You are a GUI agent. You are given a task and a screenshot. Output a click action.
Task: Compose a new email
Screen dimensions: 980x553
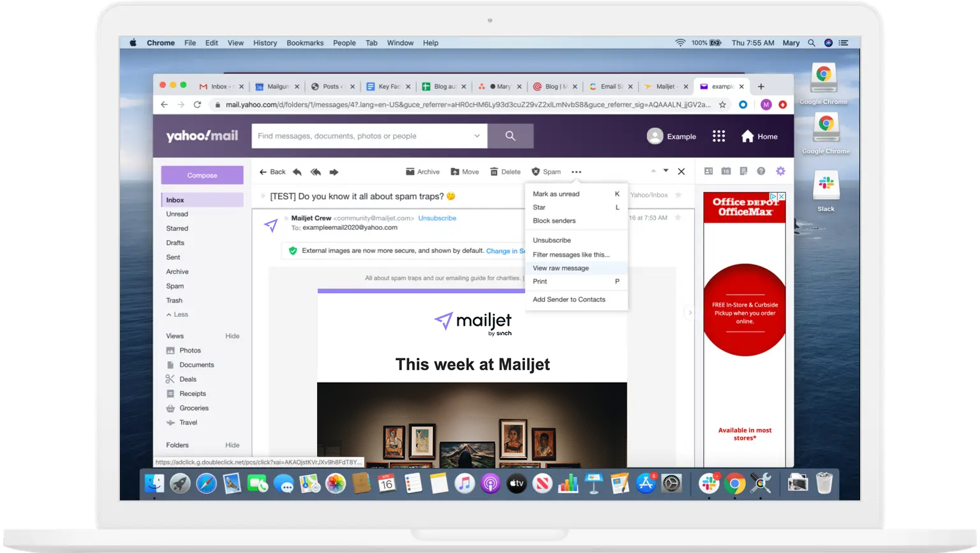tap(202, 175)
